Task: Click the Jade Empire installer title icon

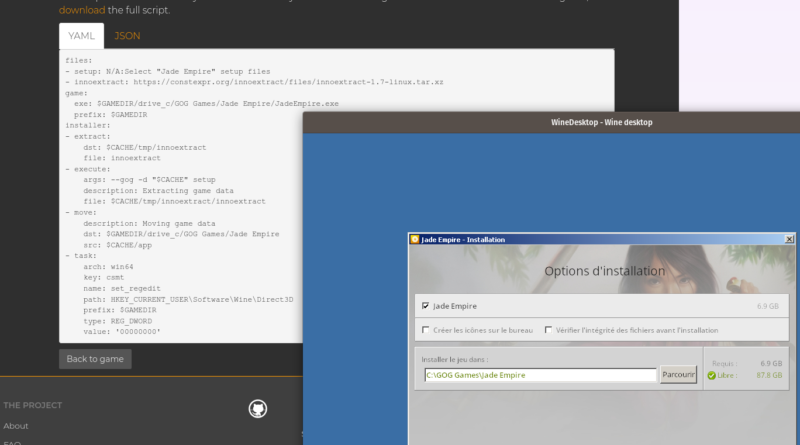Action: [x=415, y=239]
